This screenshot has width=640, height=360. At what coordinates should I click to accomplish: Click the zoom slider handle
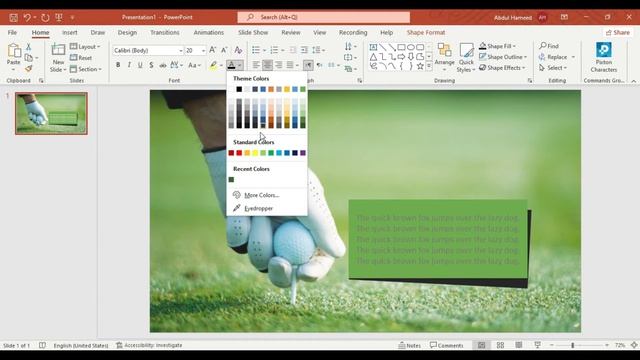coord(573,345)
